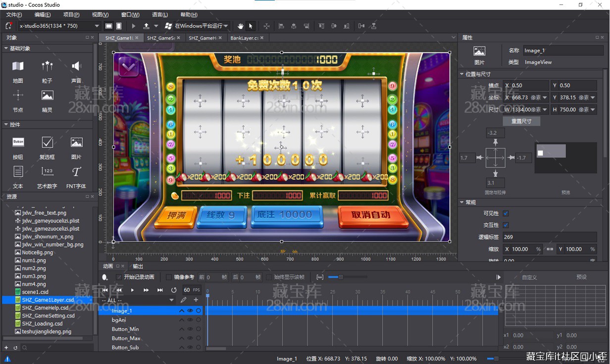Toggle the 可见性 visibility checkbox

point(506,213)
